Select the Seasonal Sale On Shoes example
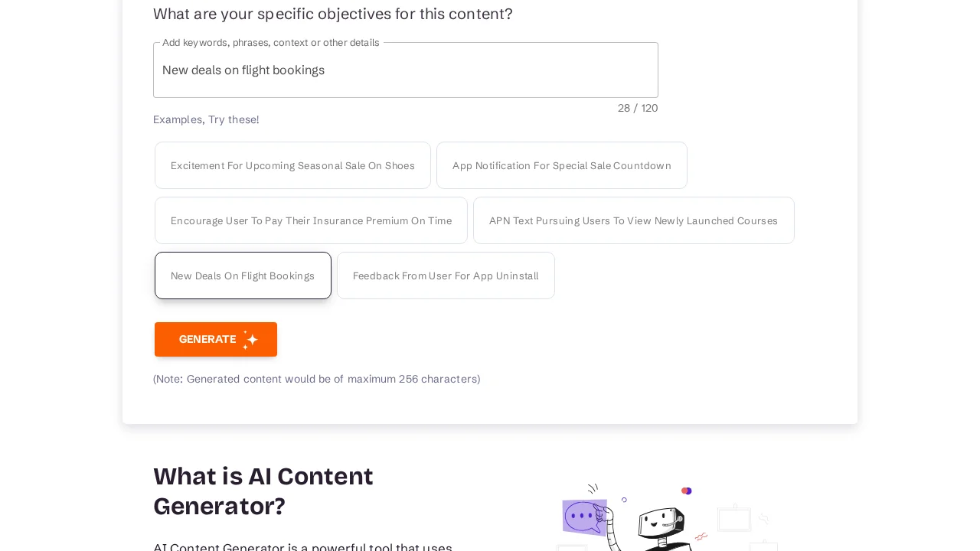The width and height of the screenshot is (980, 551). 292,165
